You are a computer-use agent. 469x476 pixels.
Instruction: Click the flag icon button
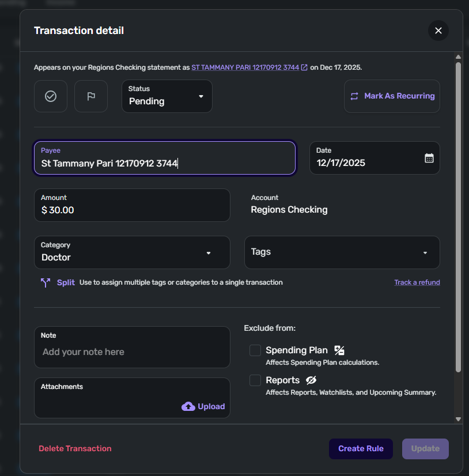point(91,96)
